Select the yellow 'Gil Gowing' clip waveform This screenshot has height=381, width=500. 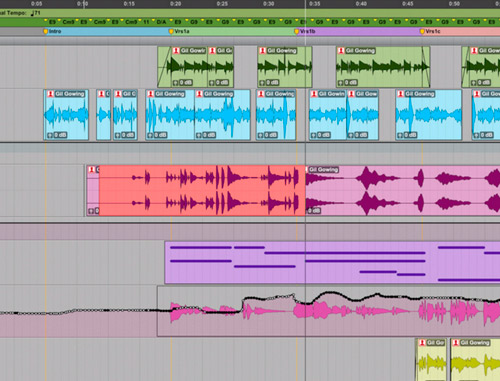pyautogui.click(x=475, y=363)
